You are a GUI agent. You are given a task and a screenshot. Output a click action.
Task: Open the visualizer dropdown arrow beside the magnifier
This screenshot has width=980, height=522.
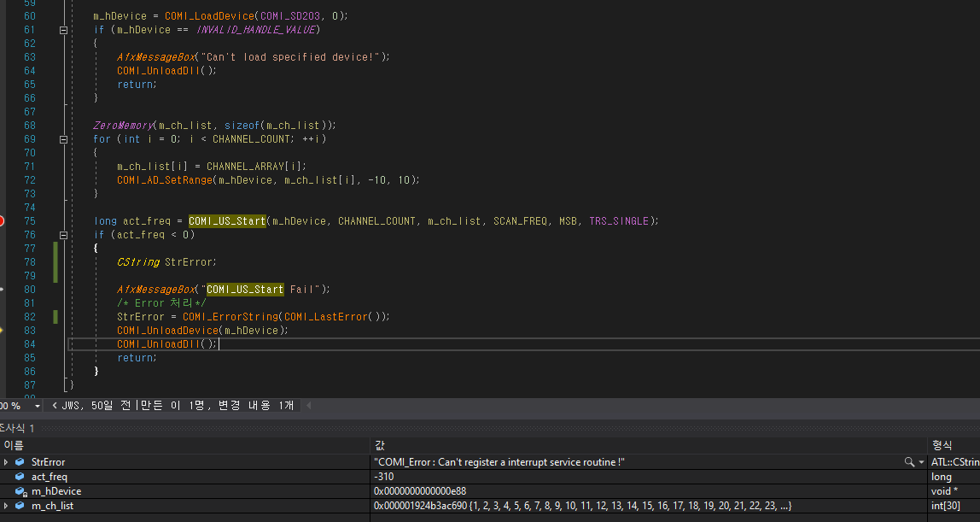pos(921,462)
